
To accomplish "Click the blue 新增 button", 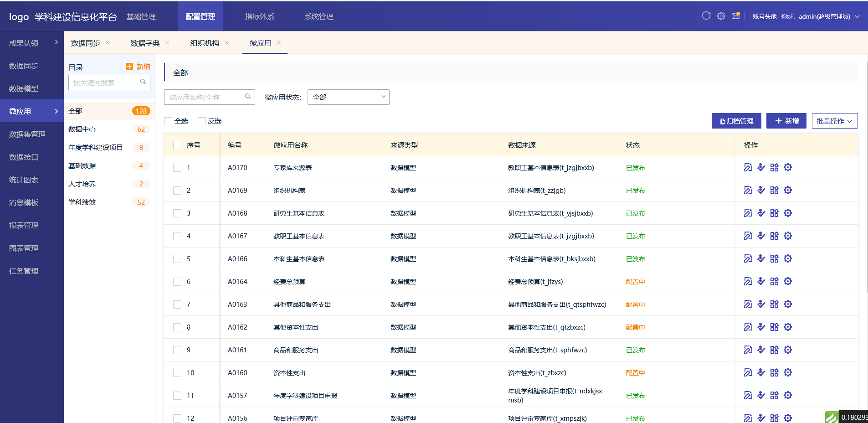I will point(786,121).
